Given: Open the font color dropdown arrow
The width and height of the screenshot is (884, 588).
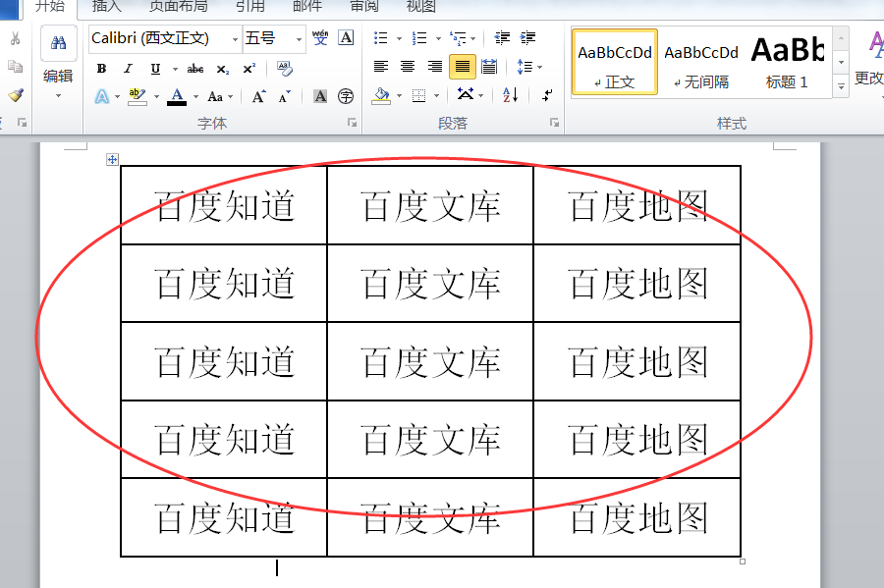Looking at the screenshot, I should point(196,97).
